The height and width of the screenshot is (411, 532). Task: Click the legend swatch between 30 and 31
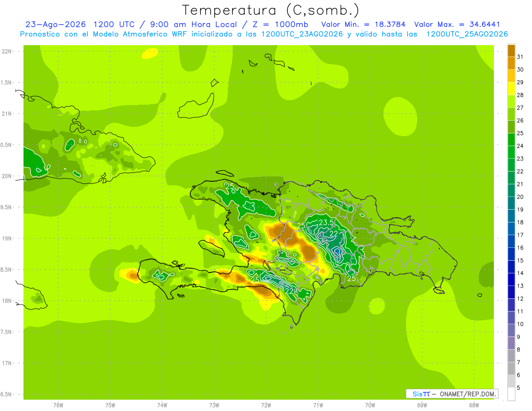coord(511,63)
